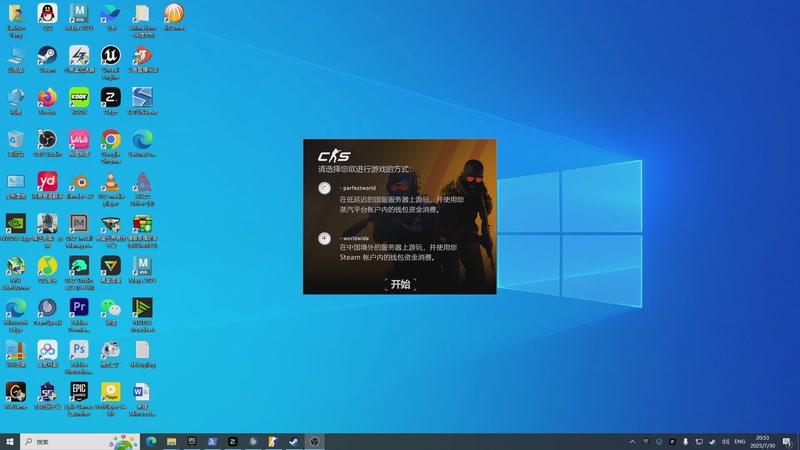Click the 开始 start button

401,284
